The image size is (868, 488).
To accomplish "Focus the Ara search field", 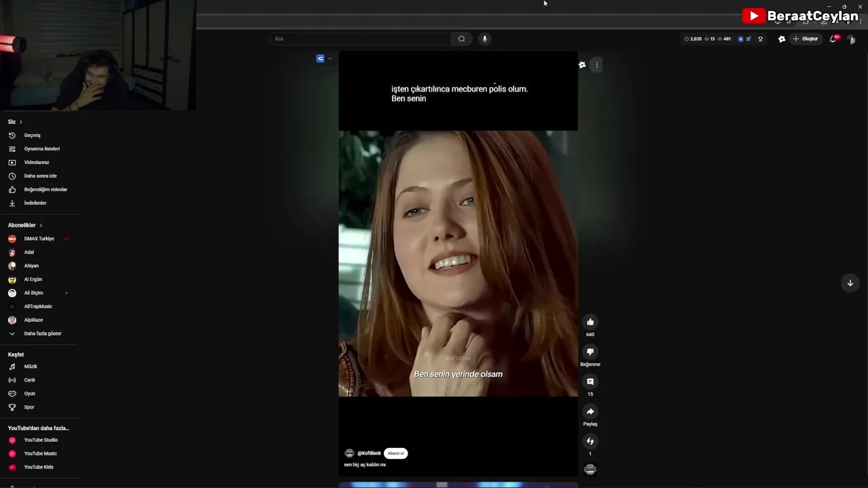I will point(360,39).
